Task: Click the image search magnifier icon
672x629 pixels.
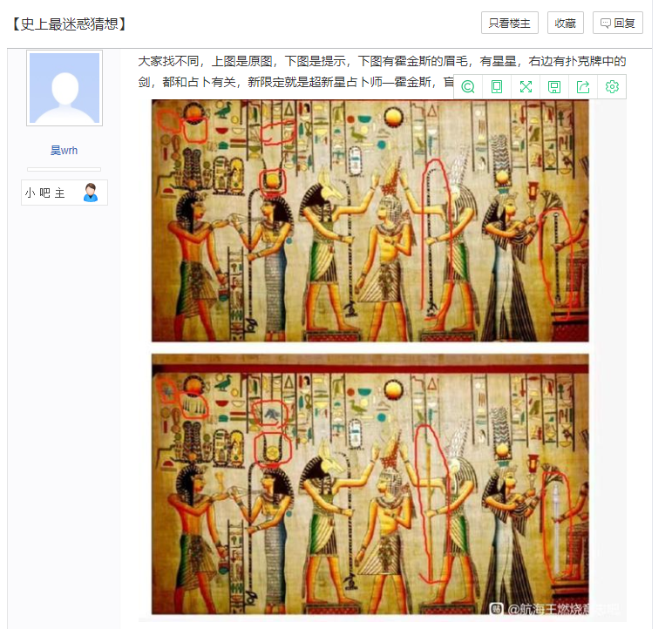Action: pos(468,87)
